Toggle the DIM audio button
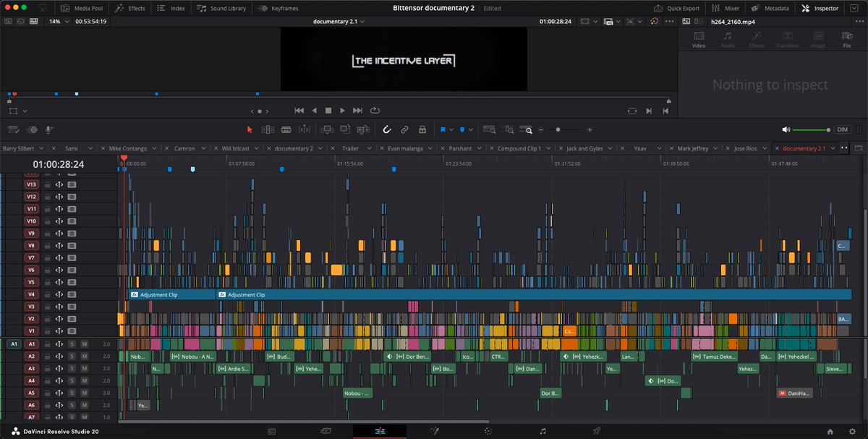868x439 pixels. coord(842,129)
